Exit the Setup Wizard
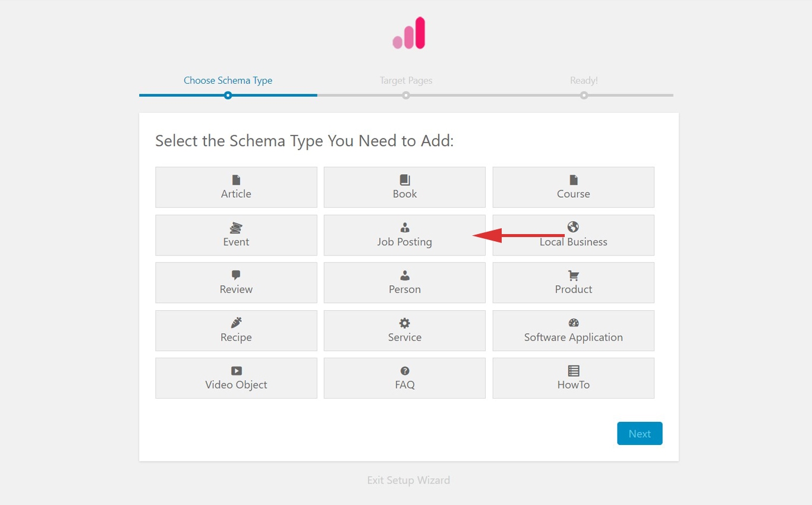Screen dimensions: 812x505 coord(408,480)
